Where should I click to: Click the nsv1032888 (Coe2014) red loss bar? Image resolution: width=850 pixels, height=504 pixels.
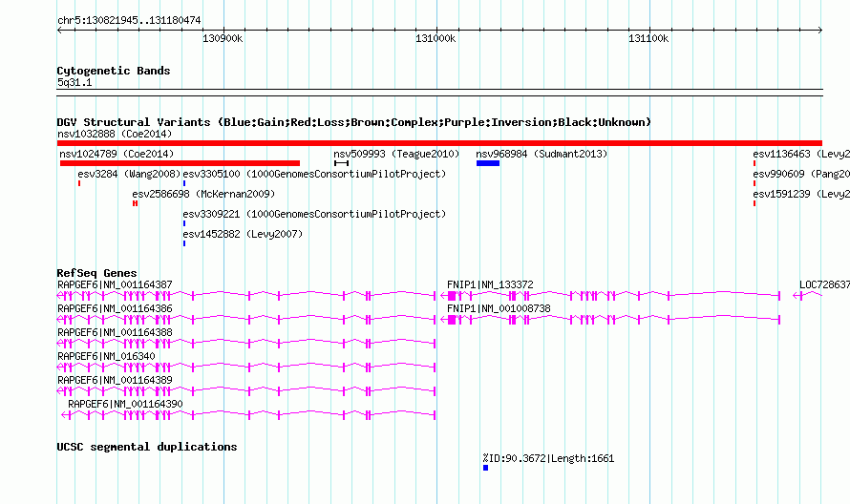click(439, 143)
